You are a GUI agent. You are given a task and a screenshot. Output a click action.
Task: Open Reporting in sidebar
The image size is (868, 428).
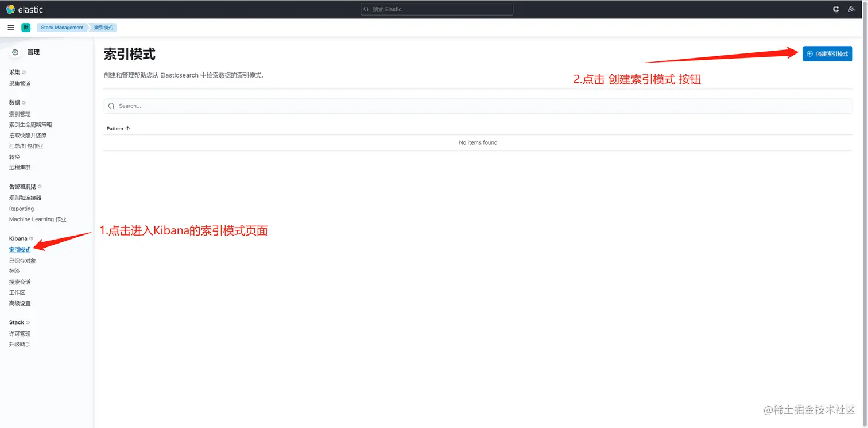[22, 209]
